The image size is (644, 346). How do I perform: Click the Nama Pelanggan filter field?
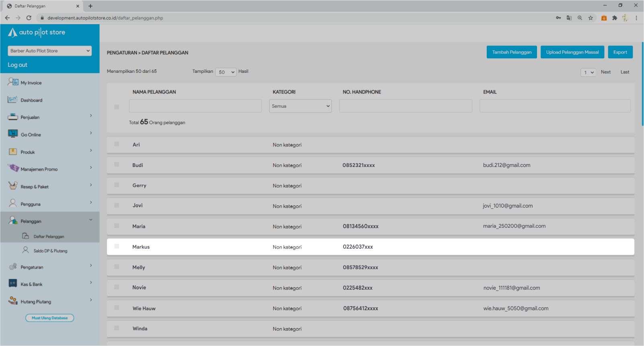point(195,106)
